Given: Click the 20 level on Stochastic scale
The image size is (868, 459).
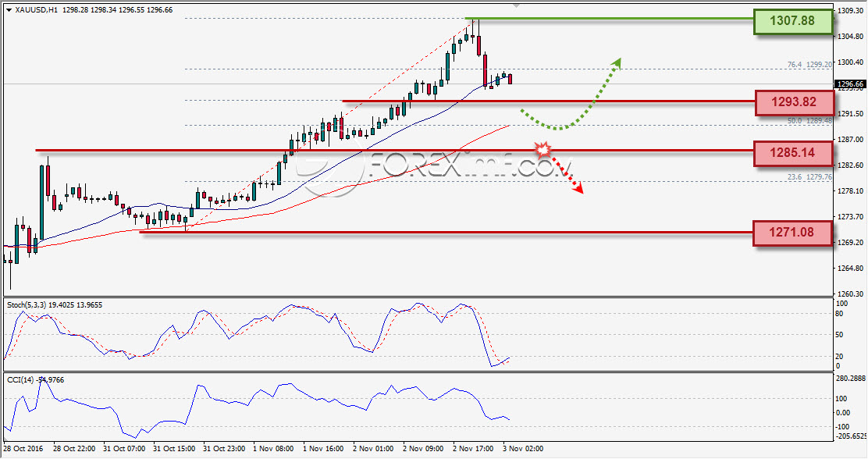Looking at the screenshot, I should pyautogui.click(x=839, y=357).
